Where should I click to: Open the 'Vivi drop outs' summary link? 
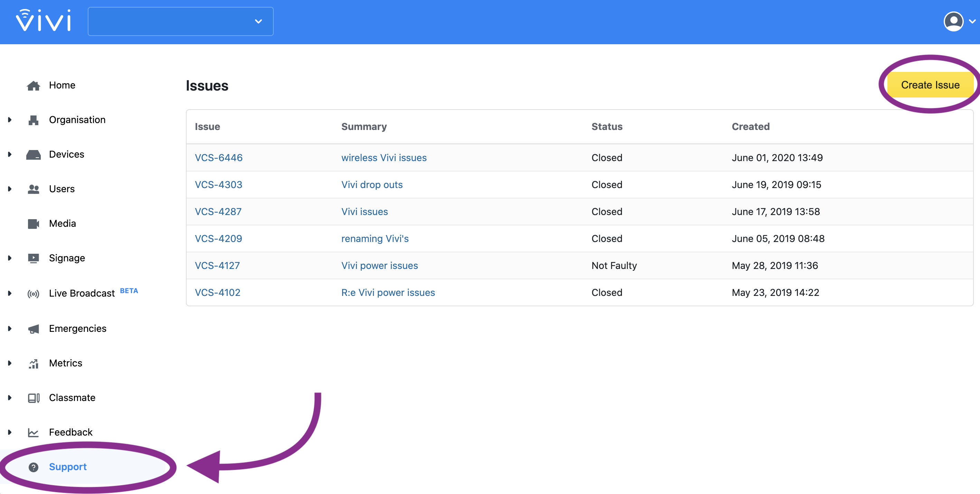(372, 185)
